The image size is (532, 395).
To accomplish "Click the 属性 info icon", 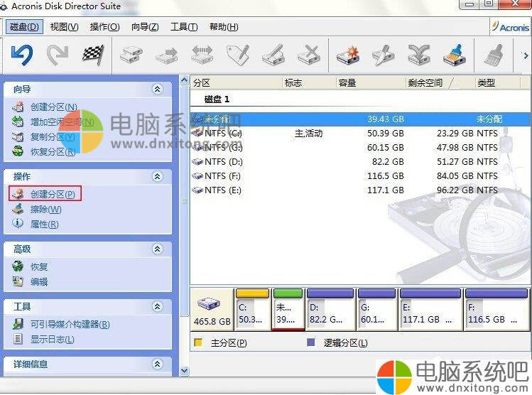I will tap(18, 224).
